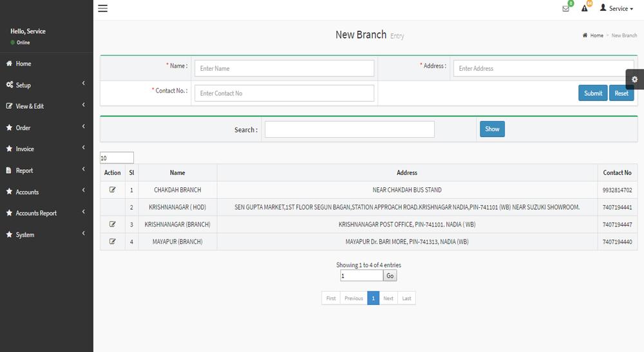
Task: Open the Setup sidebar menu item
Action: (46, 85)
